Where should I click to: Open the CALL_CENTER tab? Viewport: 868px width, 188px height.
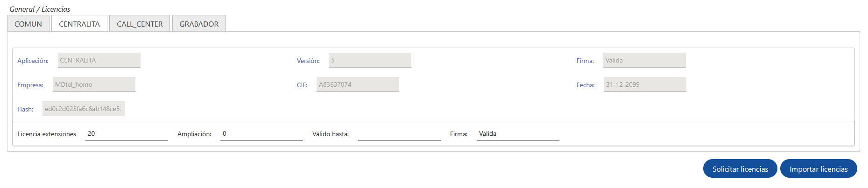click(140, 24)
